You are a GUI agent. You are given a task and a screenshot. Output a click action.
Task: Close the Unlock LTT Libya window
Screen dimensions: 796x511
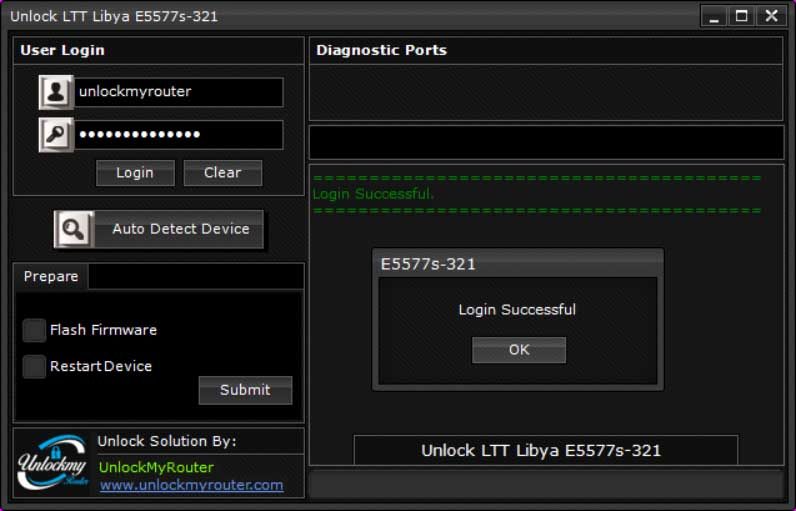coord(771,16)
